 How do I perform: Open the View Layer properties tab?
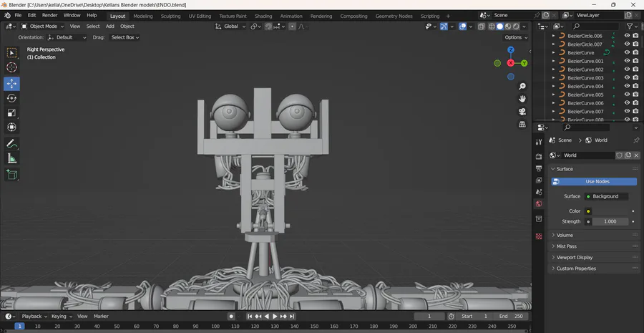pos(539,180)
